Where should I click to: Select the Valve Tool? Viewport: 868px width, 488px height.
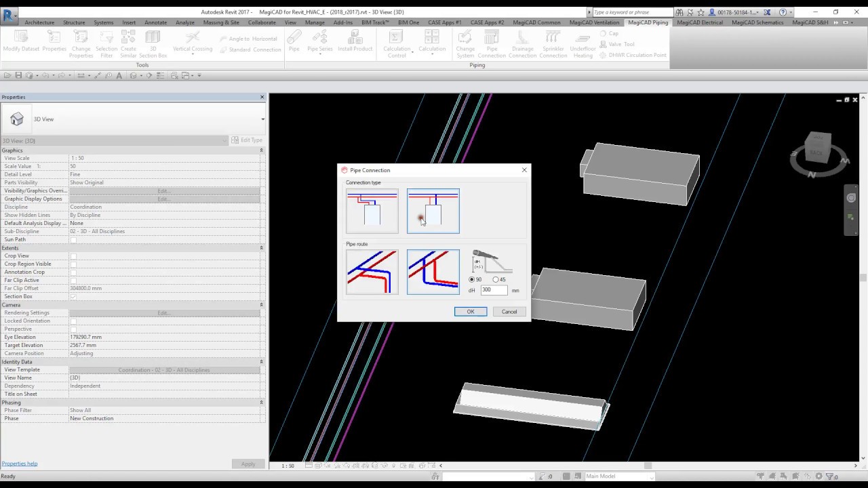(x=617, y=44)
